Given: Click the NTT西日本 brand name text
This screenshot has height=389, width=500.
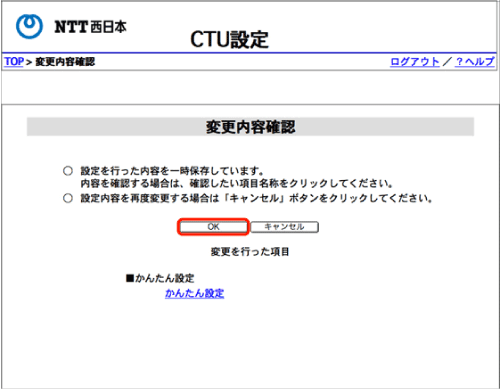Looking at the screenshot, I should pos(90,27).
